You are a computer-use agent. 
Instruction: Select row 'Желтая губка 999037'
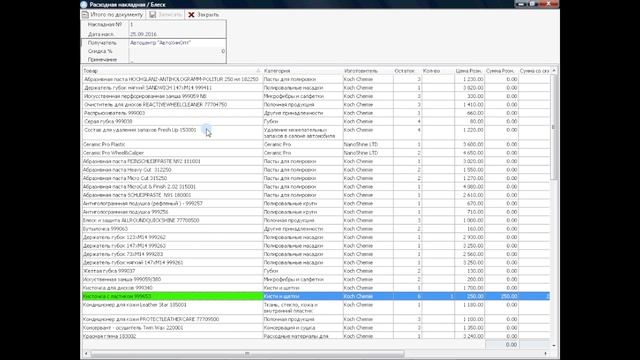(316, 271)
